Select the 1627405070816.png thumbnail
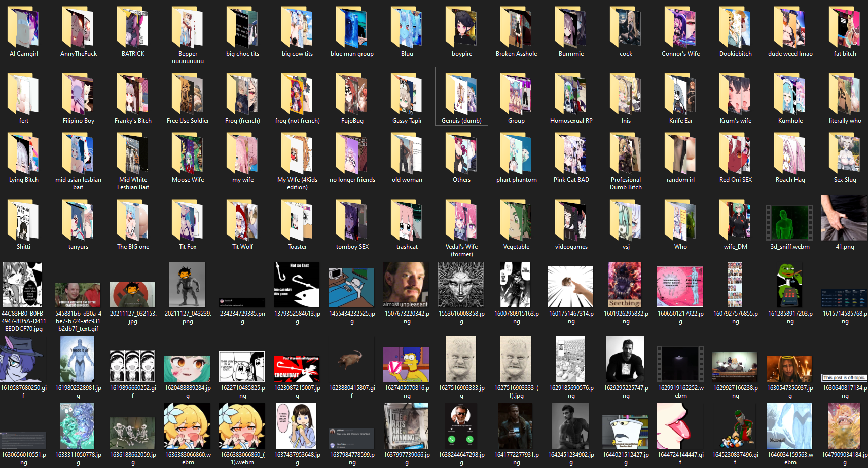The width and height of the screenshot is (868, 468). pos(406,364)
